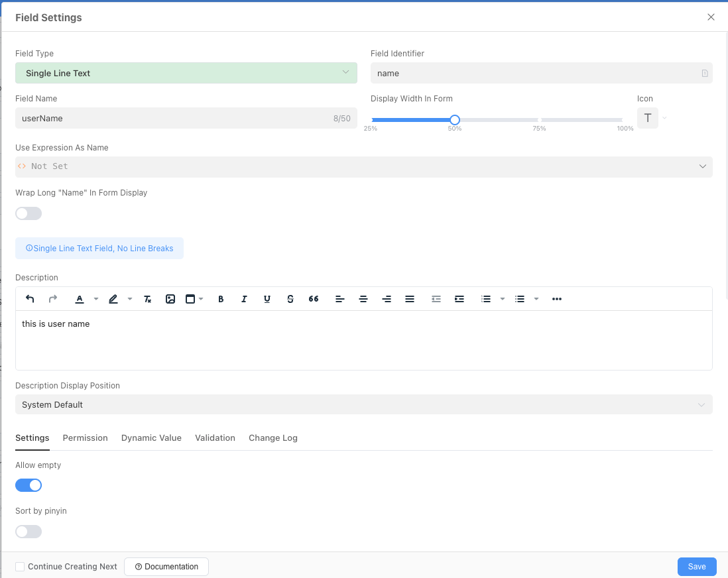Clear formatting with the Tx icon
The height and width of the screenshot is (578, 728).
(148, 299)
